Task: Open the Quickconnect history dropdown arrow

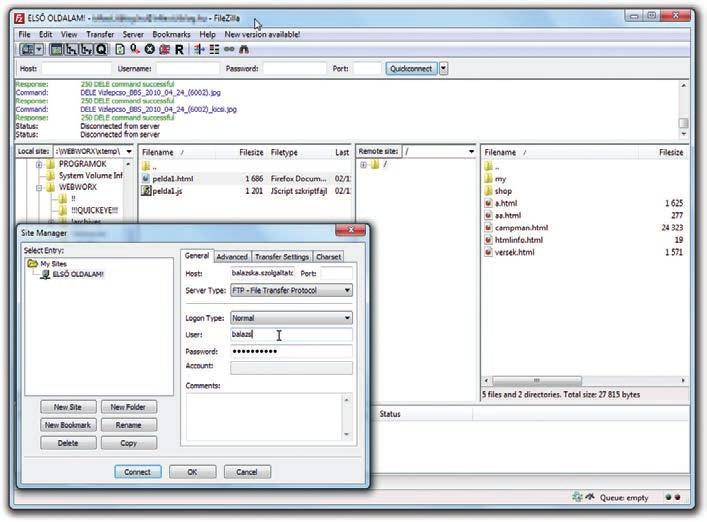Action: click(444, 69)
